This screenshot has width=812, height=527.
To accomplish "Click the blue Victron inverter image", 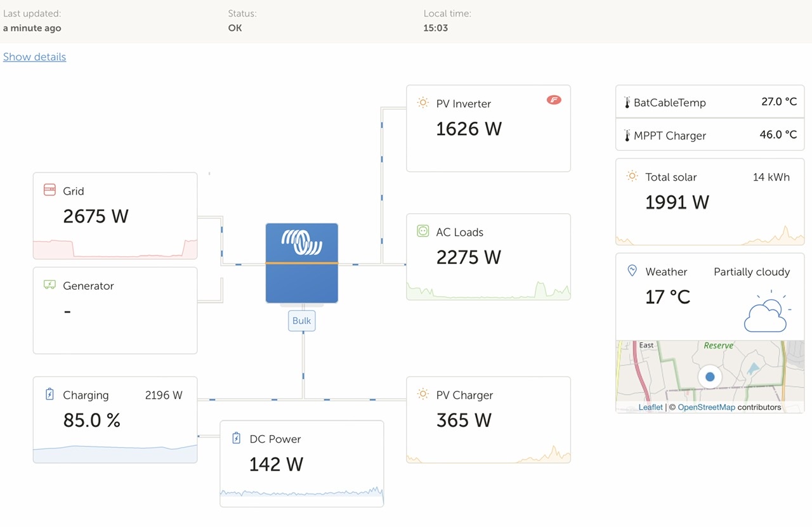I will click(x=302, y=263).
